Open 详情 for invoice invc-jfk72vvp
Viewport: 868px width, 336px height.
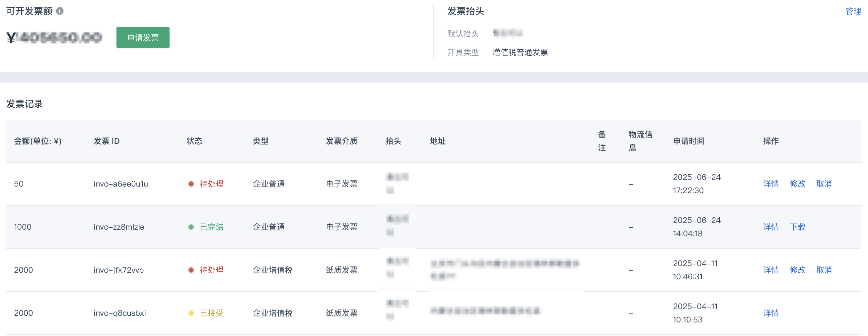coord(771,270)
